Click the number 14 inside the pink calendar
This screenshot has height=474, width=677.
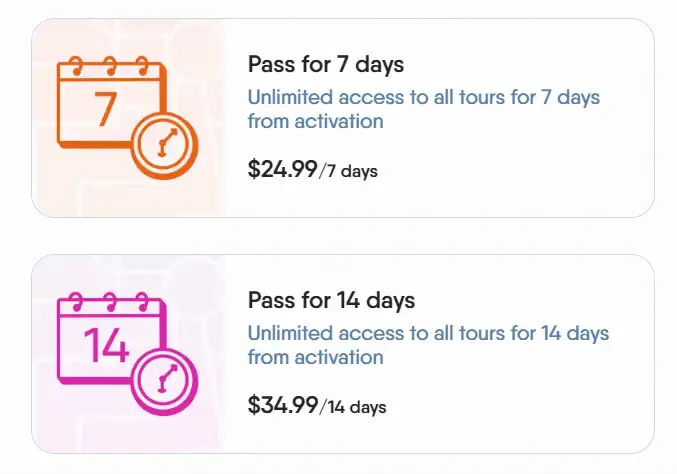[x=106, y=345]
